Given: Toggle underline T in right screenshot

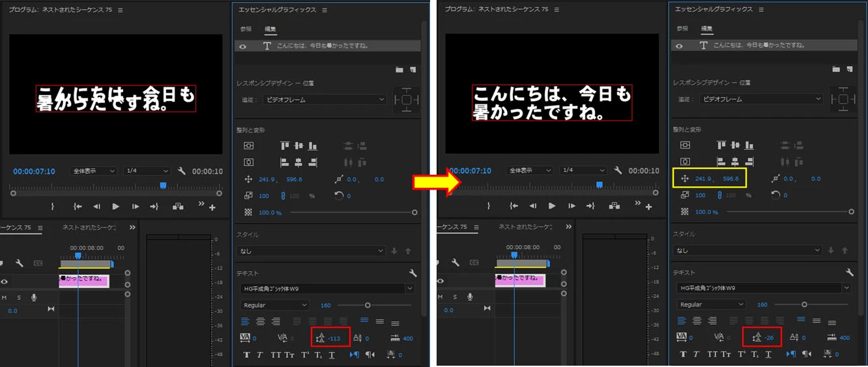Looking at the screenshot, I should click(768, 354).
